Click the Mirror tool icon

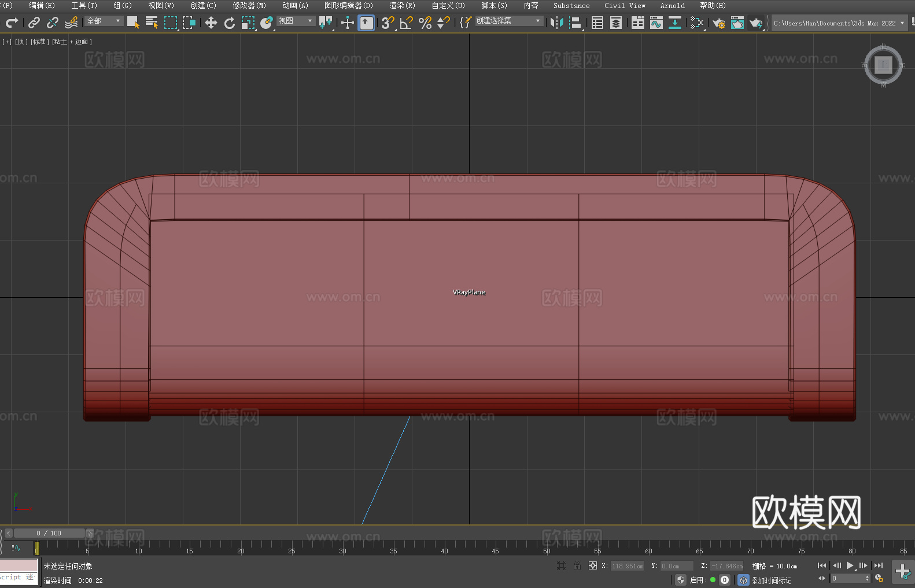(x=557, y=23)
